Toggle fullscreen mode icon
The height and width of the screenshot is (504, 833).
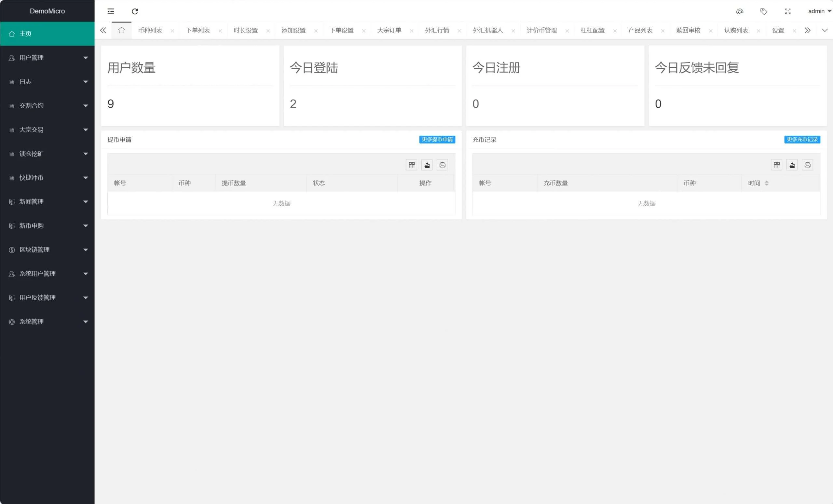pyautogui.click(x=787, y=11)
